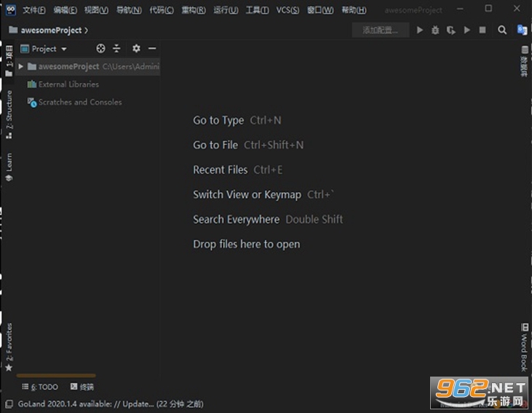The width and height of the screenshot is (532, 413).
Task: Close the GoLand window
Action: click(x=517, y=9)
